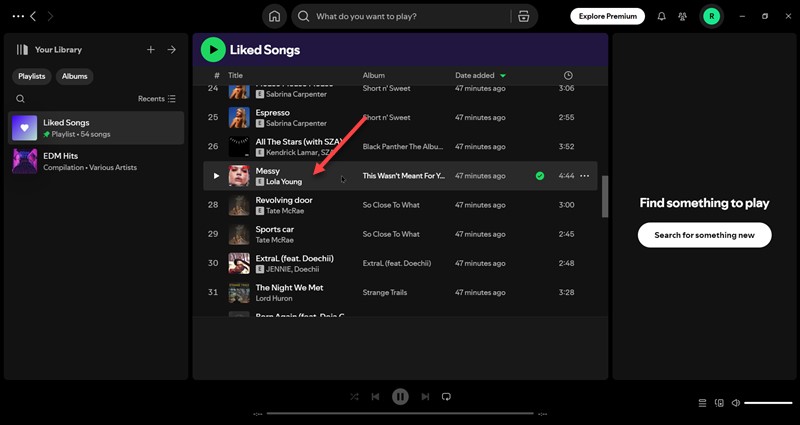Create a playlist with the plus icon
800x425 pixels.
click(151, 49)
